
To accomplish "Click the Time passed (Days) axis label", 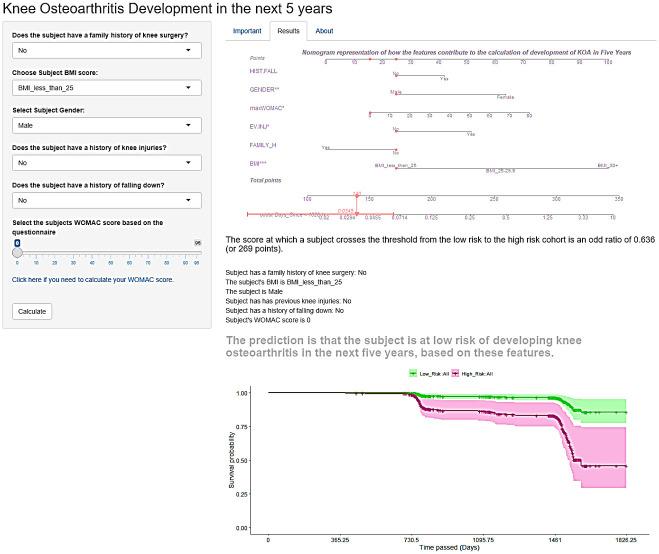I will tap(447, 548).
